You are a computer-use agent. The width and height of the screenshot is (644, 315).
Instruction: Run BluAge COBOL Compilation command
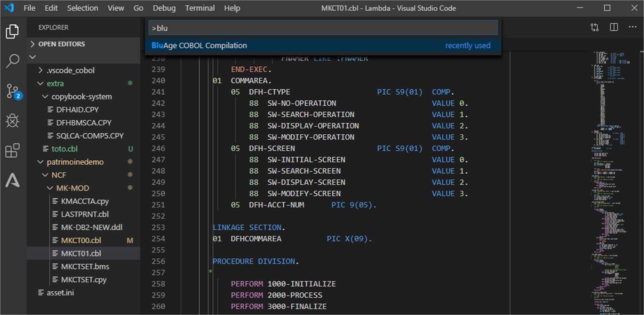coord(199,46)
